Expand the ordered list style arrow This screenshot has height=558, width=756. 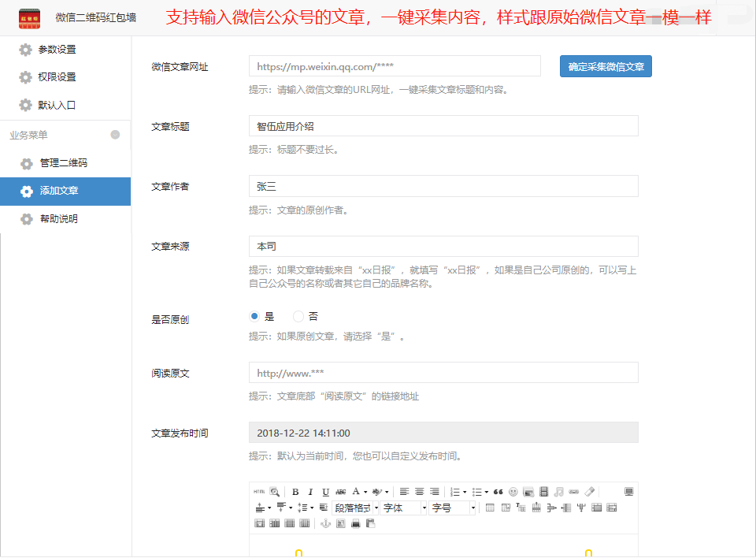click(465, 493)
